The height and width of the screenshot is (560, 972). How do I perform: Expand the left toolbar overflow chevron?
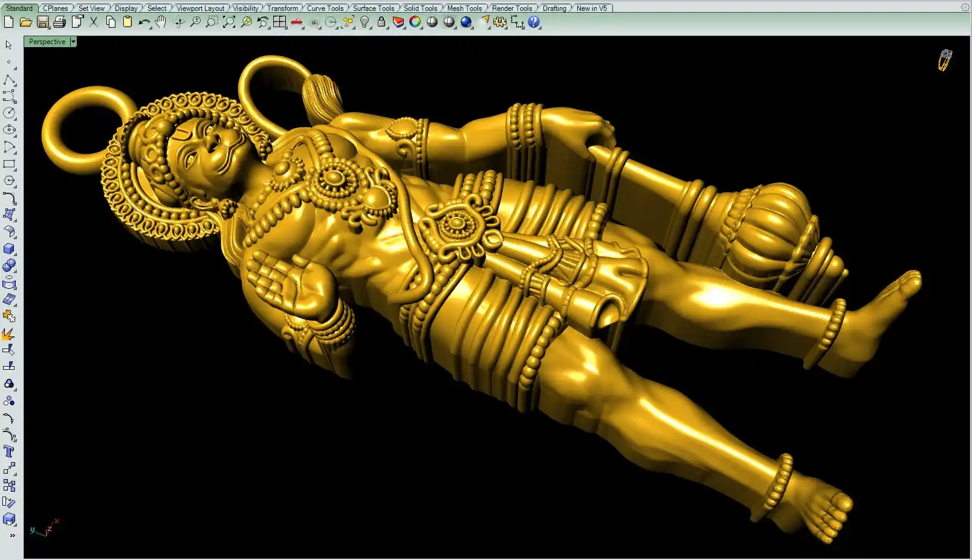click(12, 535)
